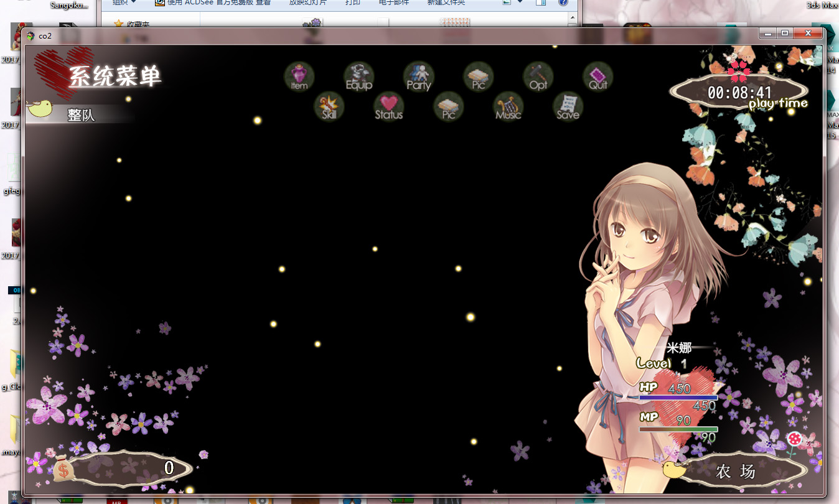Open the Item menu icon

click(x=299, y=77)
